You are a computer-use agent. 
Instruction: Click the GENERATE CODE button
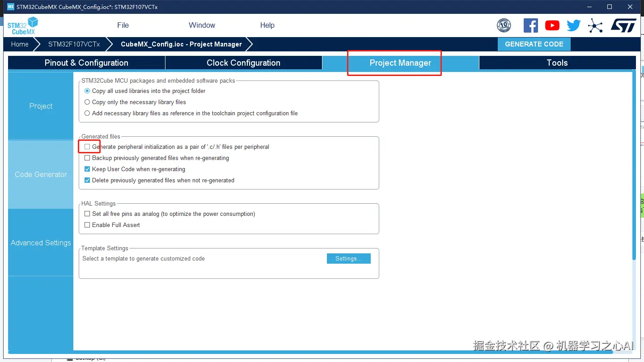point(534,44)
